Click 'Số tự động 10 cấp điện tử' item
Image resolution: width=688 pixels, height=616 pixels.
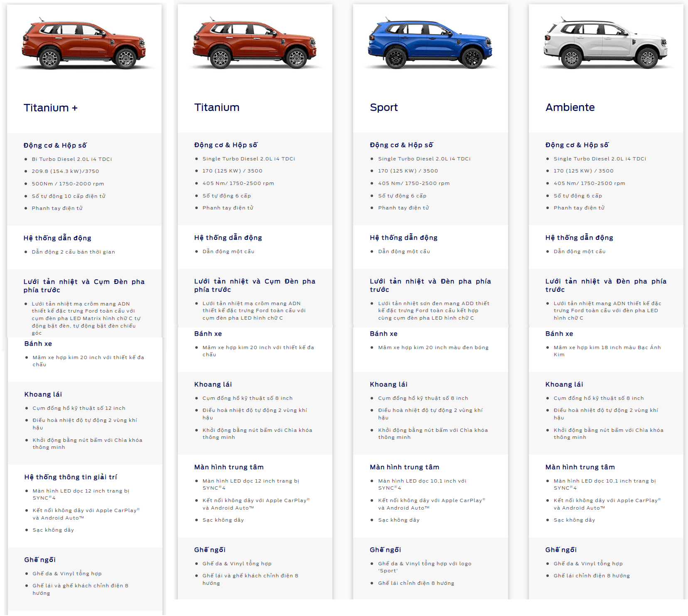click(x=69, y=196)
